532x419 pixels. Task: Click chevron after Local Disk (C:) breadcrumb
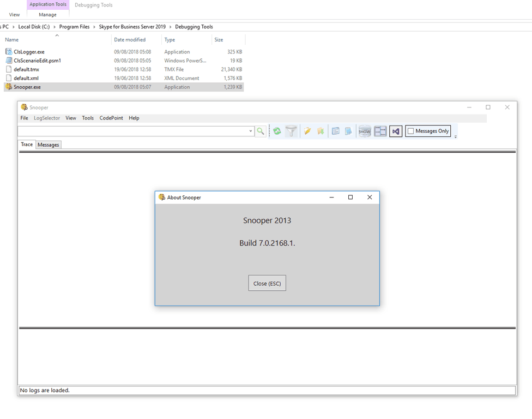[55, 27]
